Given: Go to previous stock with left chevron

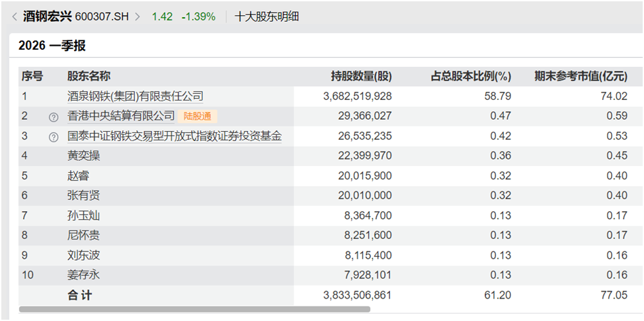Looking at the screenshot, I should click(x=15, y=17).
